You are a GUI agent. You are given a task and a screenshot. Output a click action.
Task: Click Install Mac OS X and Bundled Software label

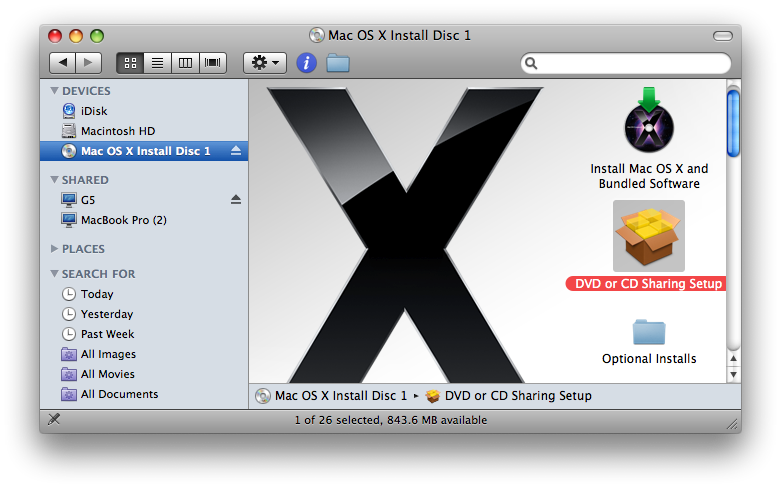tap(649, 176)
